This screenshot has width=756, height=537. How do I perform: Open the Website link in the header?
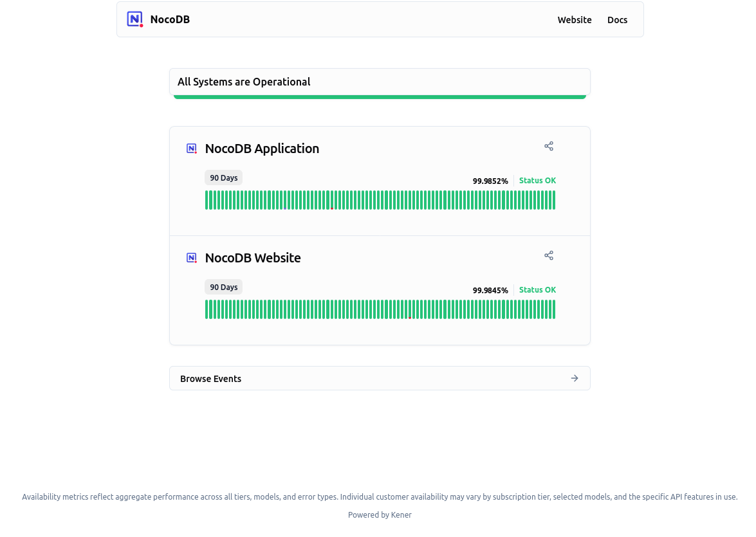(574, 20)
